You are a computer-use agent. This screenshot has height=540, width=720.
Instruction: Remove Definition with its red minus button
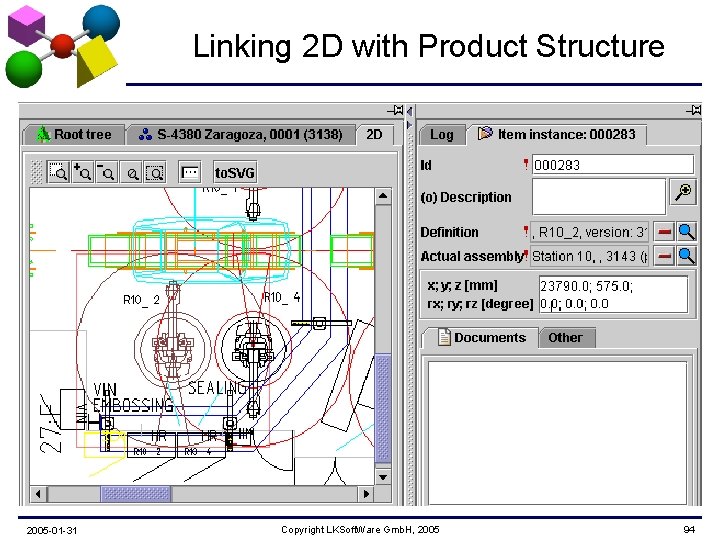click(664, 232)
